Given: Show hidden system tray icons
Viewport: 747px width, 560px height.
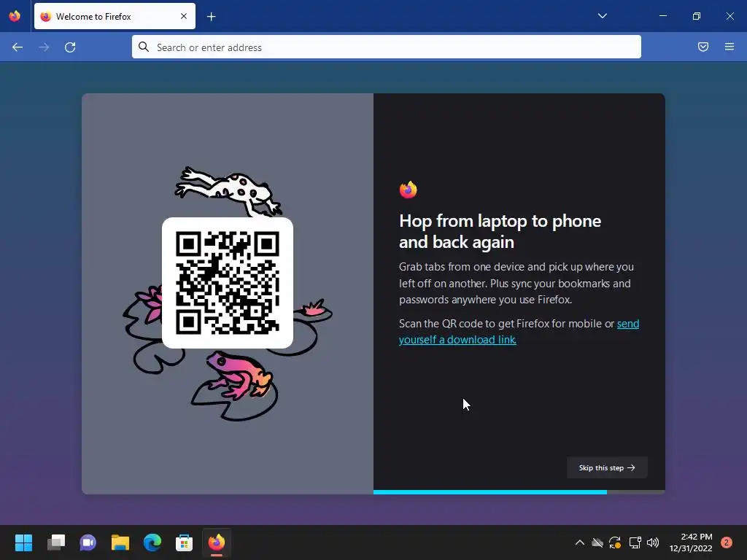Looking at the screenshot, I should click(x=580, y=542).
